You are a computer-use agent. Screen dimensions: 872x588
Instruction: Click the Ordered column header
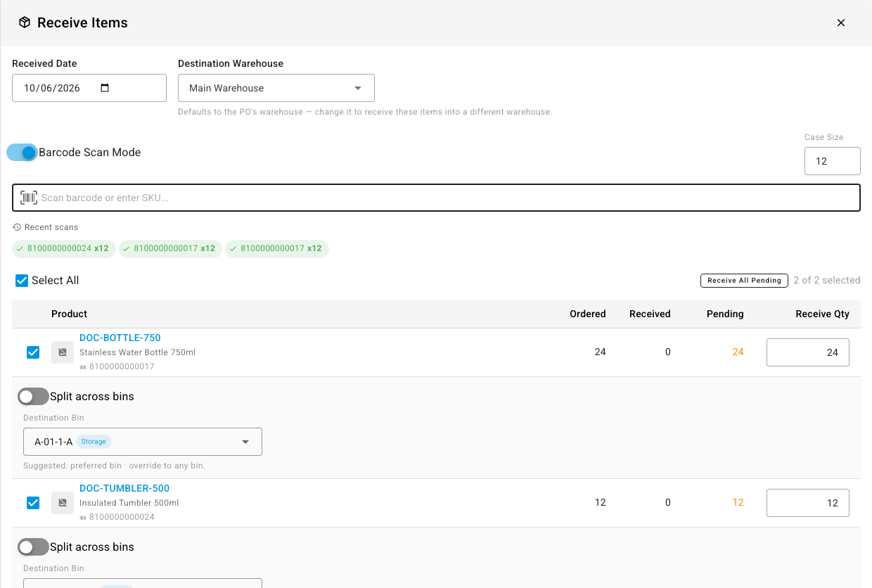coord(588,314)
